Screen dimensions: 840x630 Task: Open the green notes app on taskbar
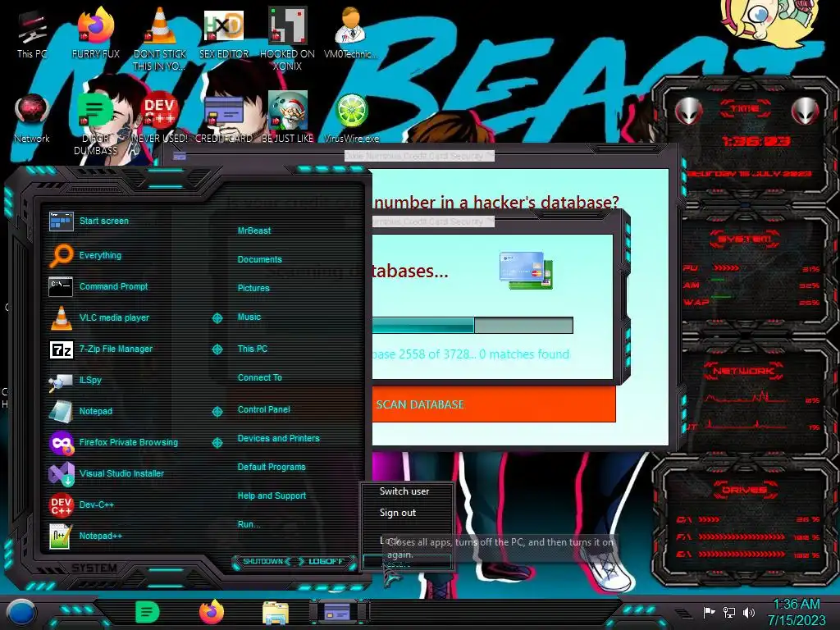coord(148,612)
